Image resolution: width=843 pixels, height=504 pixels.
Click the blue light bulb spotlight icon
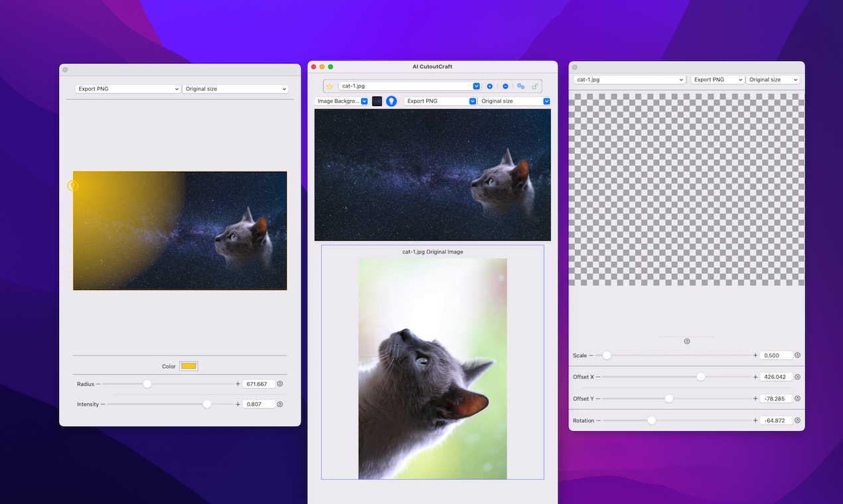pyautogui.click(x=392, y=101)
